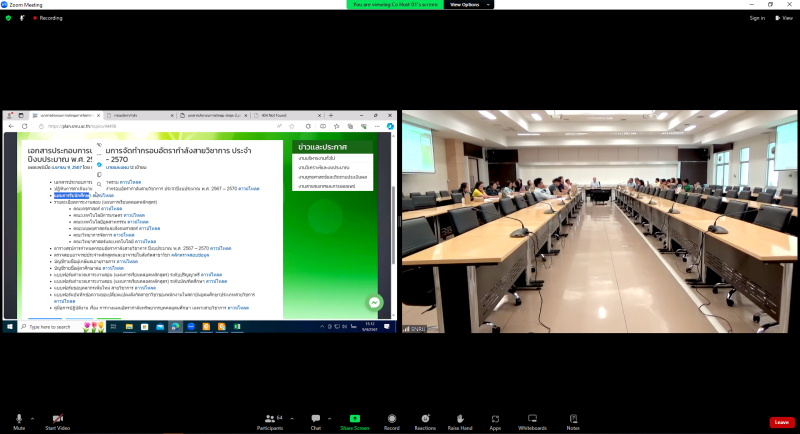Open the Participants panel
Screen dimensions: 800x434
[269, 418]
